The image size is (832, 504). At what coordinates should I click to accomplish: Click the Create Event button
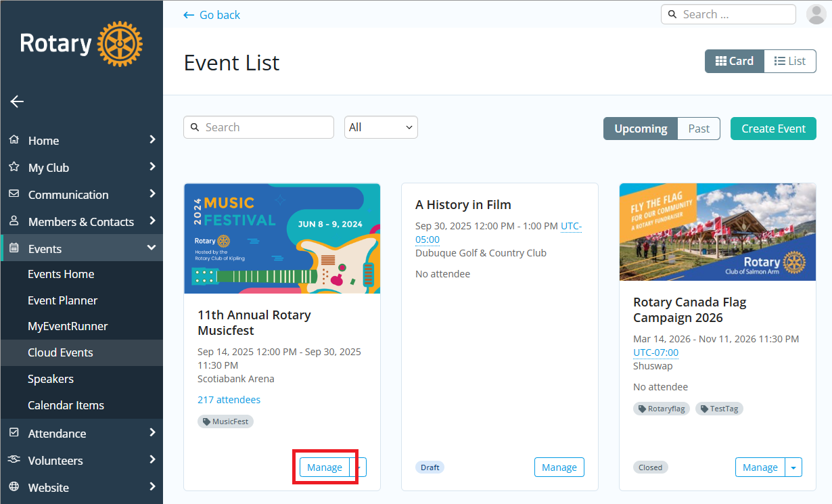[x=773, y=129]
